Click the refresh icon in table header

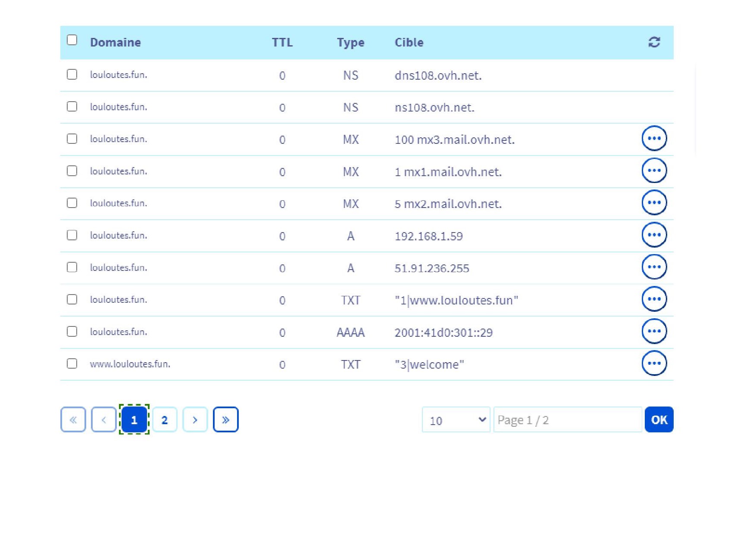coord(654,42)
